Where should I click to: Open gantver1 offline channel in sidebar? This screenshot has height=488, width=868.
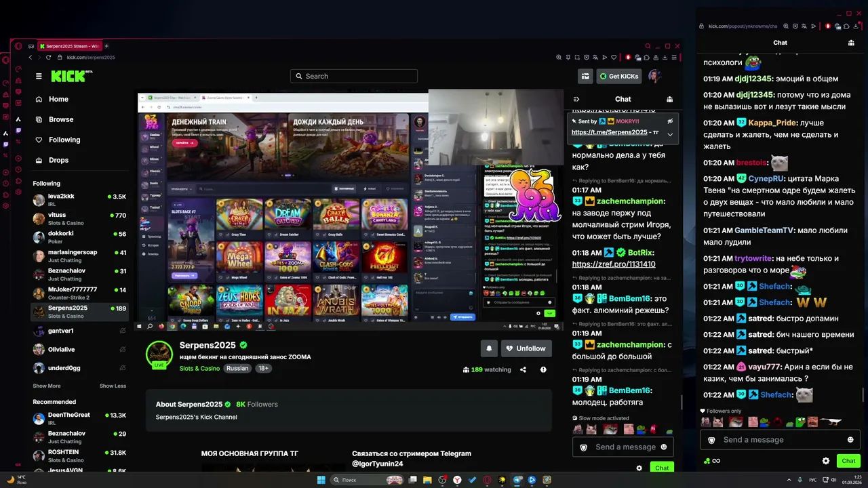click(79, 331)
